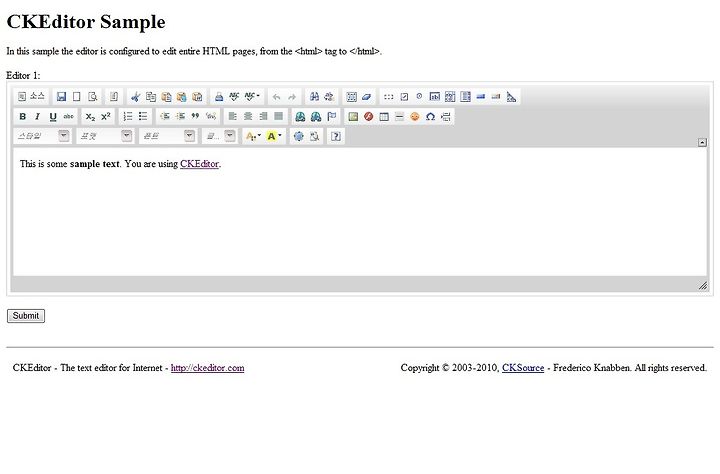The height and width of the screenshot is (474, 720).
Task: Open Spell Check As You Type dropdown
Action: point(252,96)
